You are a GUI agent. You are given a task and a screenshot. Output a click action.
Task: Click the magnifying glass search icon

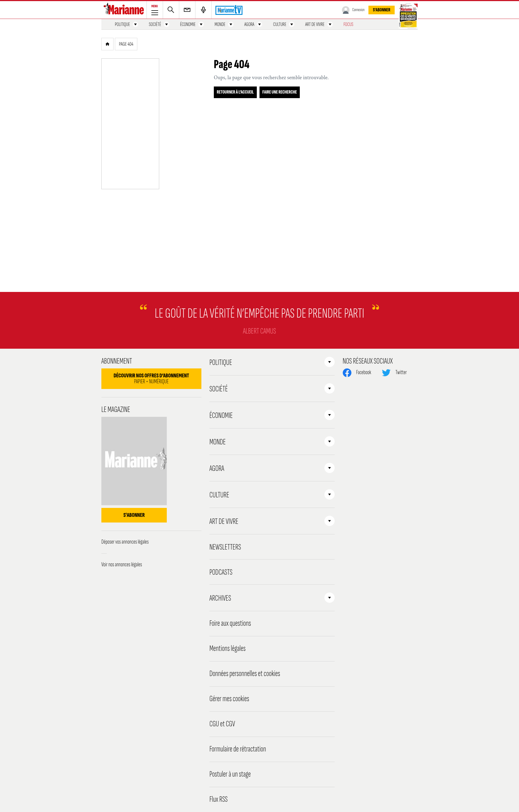pos(171,10)
